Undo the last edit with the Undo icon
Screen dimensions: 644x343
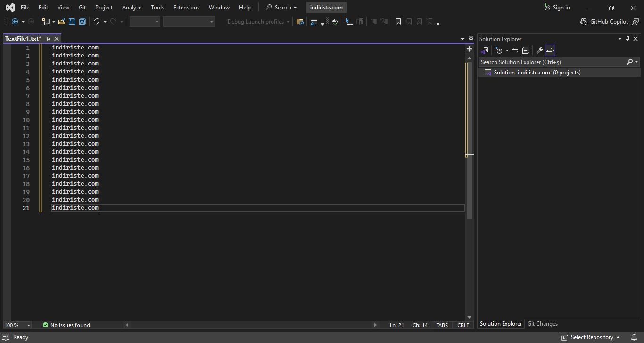click(97, 22)
